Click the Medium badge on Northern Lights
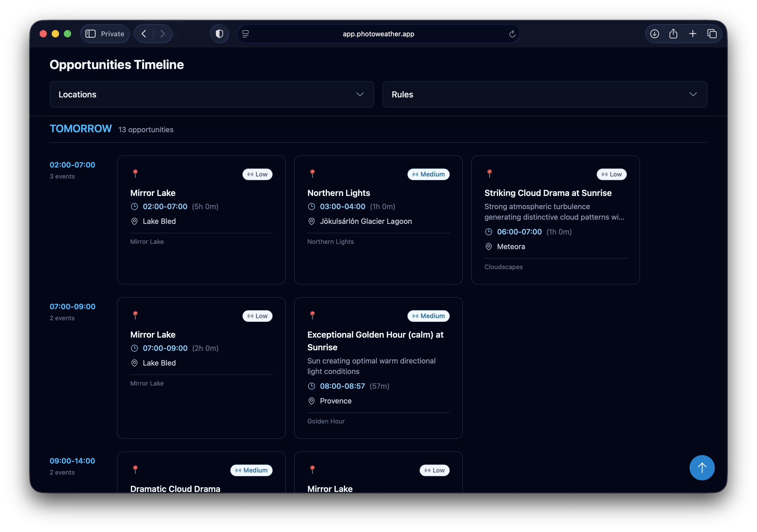Viewport: 757px width, 532px height. click(428, 174)
